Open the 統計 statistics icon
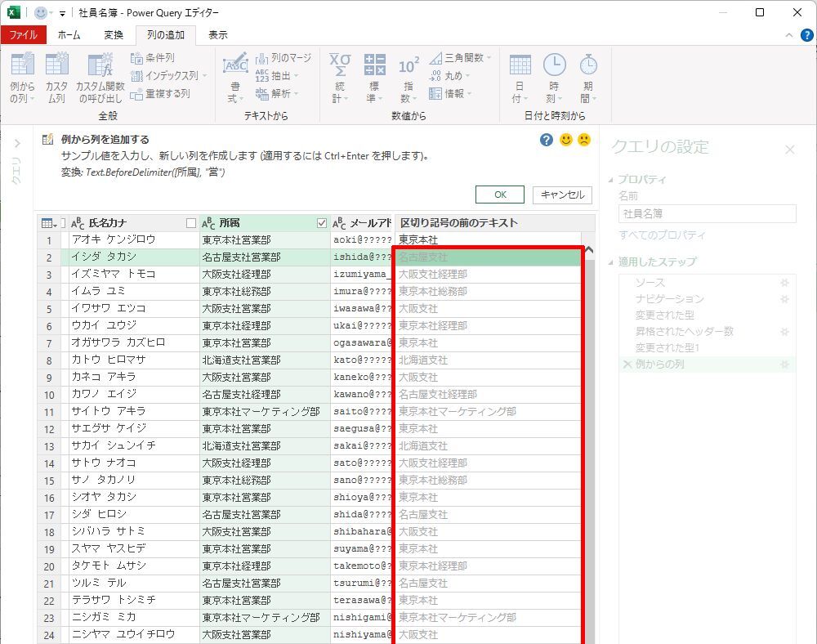This screenshot has height=644, width=817. [x=339, y=65]
